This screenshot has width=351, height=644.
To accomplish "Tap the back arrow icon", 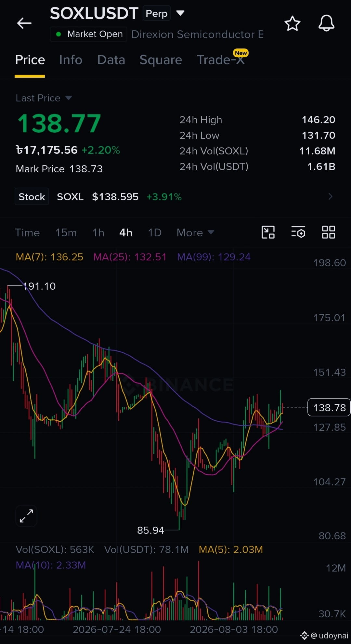I will pyautogui.click(x=24, y=23).
